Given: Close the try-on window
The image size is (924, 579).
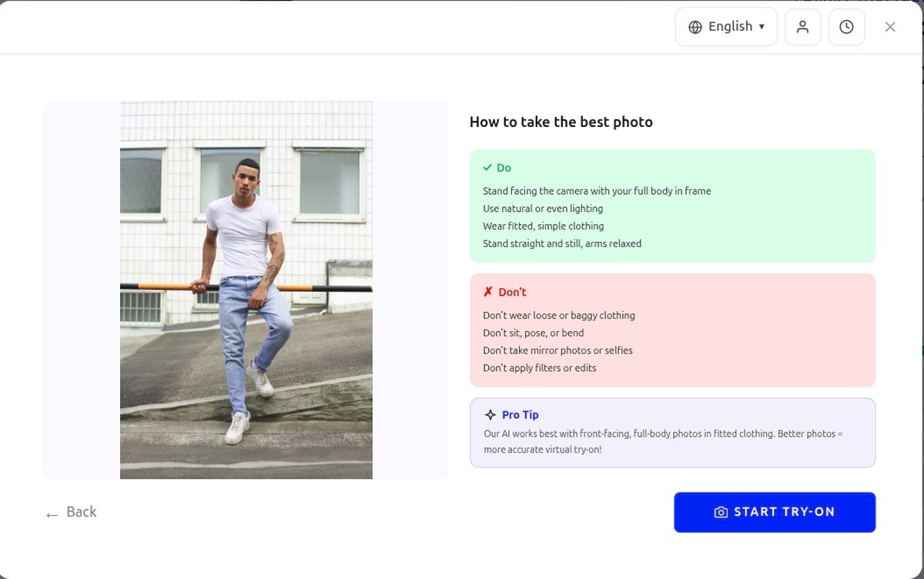Looking at the screenshot, I should point(890,26).
